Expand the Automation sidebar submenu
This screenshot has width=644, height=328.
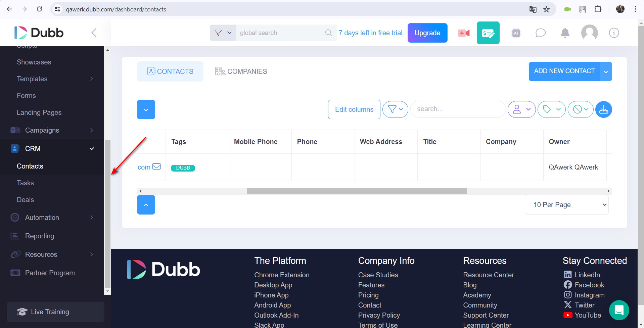coord(92,218)
